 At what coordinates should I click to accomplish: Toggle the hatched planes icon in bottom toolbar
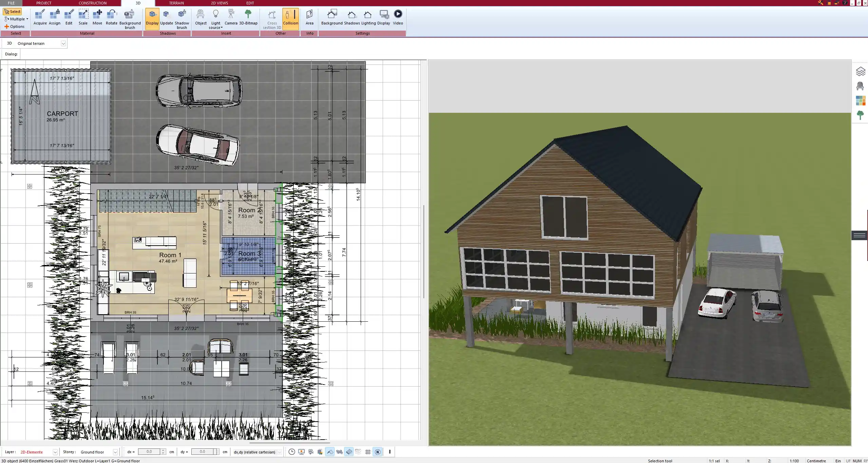[339, 452]
